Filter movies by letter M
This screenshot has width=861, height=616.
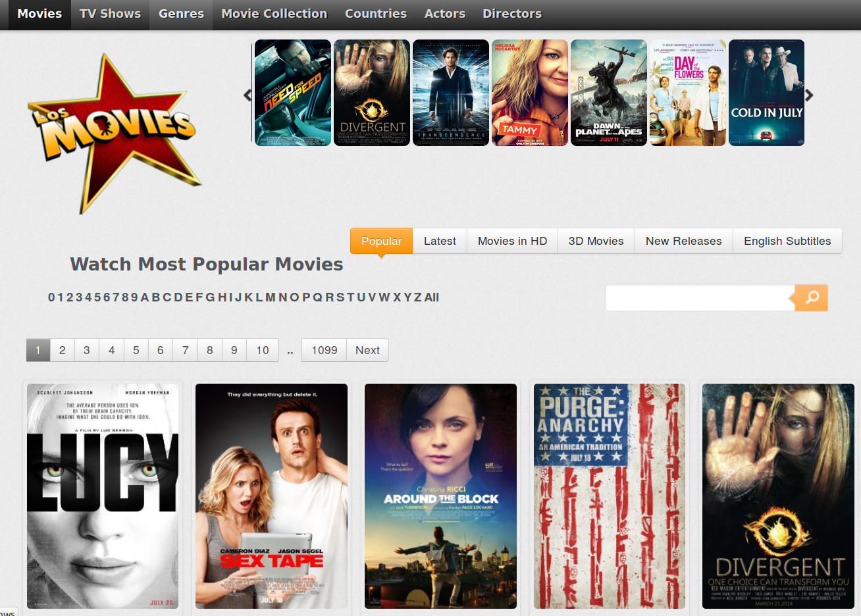(x=270, y=297)
